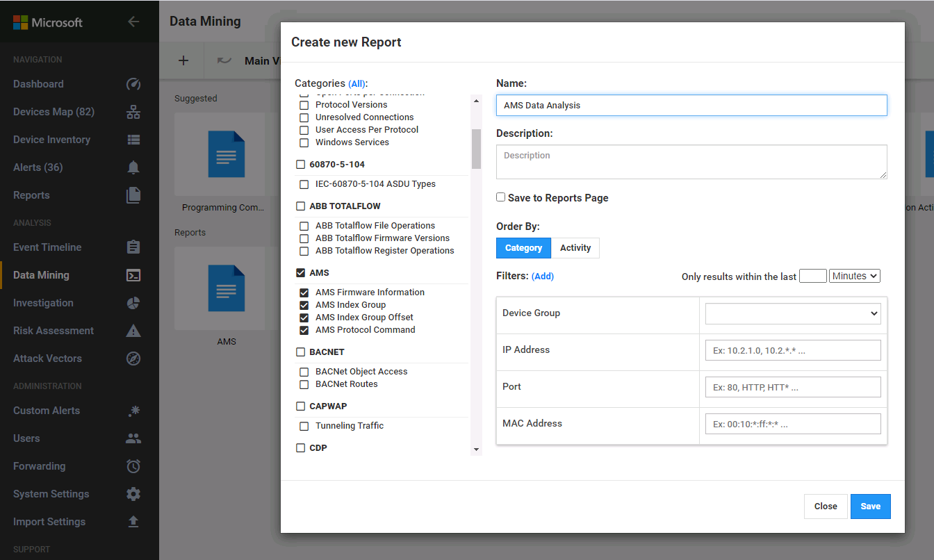The height and width of the screenshot is (560, 934).
Task: Click the Data Mining terminal icon
Action: pos(133,275)
